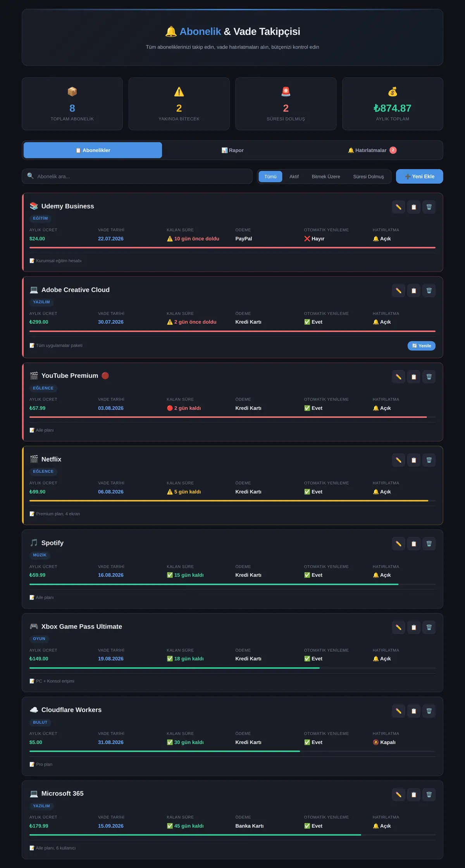The height and width of the screenshot is (868, 465).
Task: Select the Tümü filter chip
Action: (270, 176)
